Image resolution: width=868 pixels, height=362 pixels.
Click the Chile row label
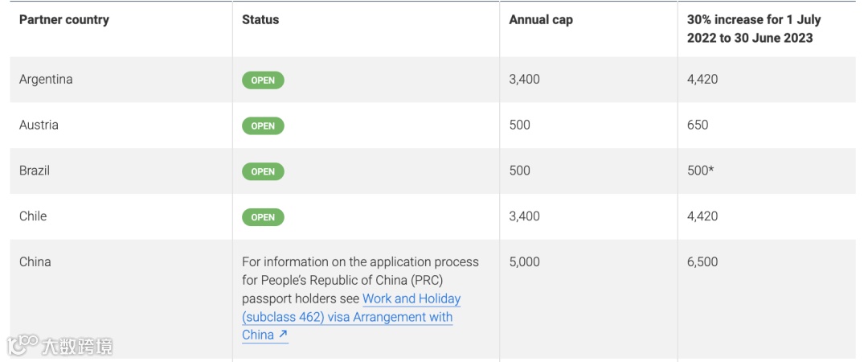(33, 216)
